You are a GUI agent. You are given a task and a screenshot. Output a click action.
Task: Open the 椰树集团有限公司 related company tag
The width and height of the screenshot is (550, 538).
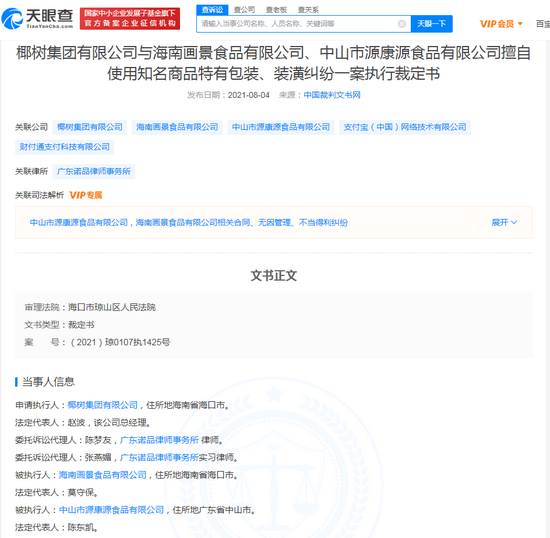[90, 127]
